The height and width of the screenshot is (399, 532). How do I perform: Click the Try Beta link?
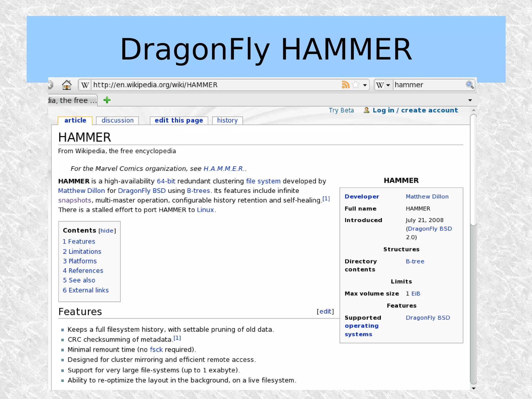tap(341, 110)
